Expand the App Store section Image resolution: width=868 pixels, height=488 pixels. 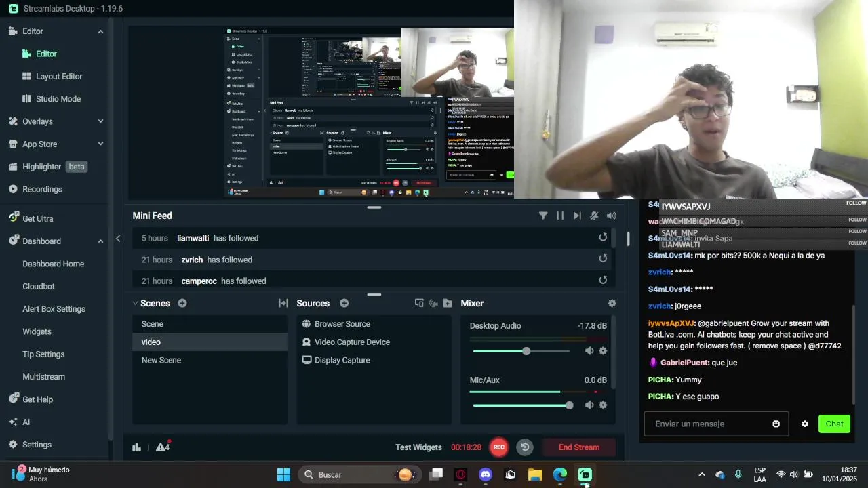100,144
